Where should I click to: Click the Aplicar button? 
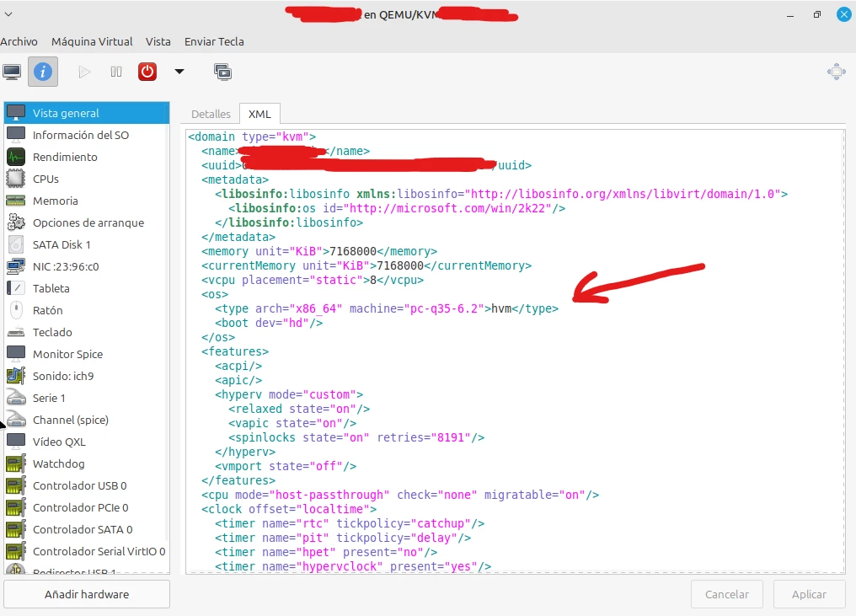(x=809, y=594)
